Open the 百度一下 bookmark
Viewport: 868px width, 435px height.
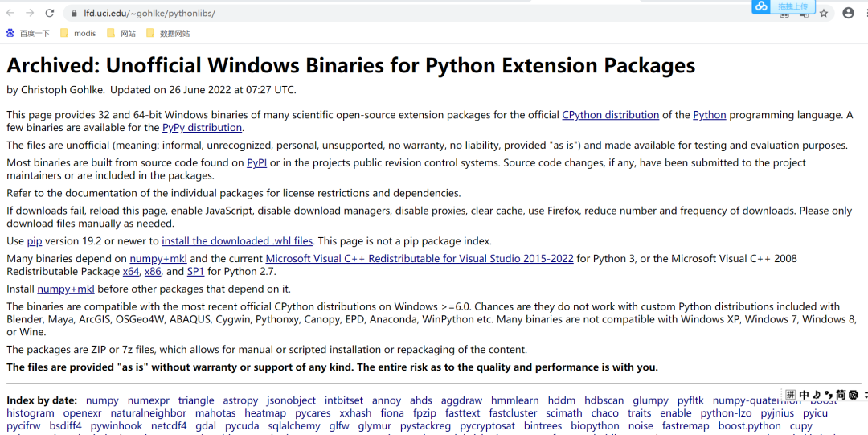coord(28,34)
